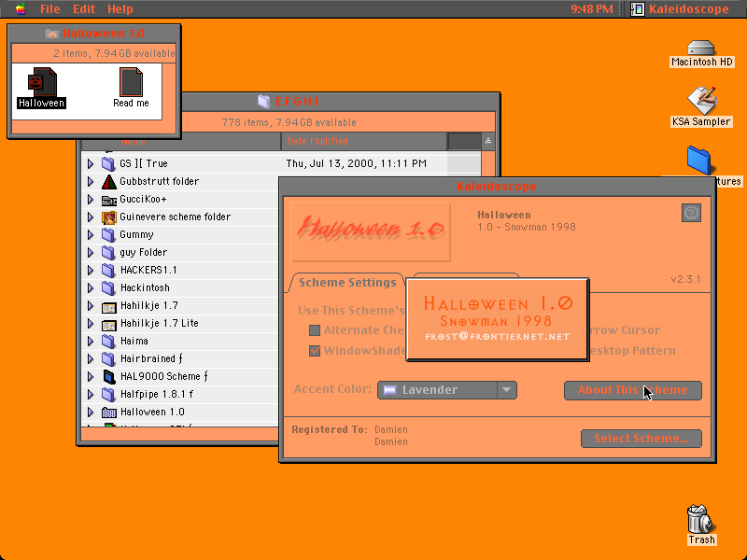
Task: Select the Halloween pumpkin scheme file icon
Action: coord(42,82)
